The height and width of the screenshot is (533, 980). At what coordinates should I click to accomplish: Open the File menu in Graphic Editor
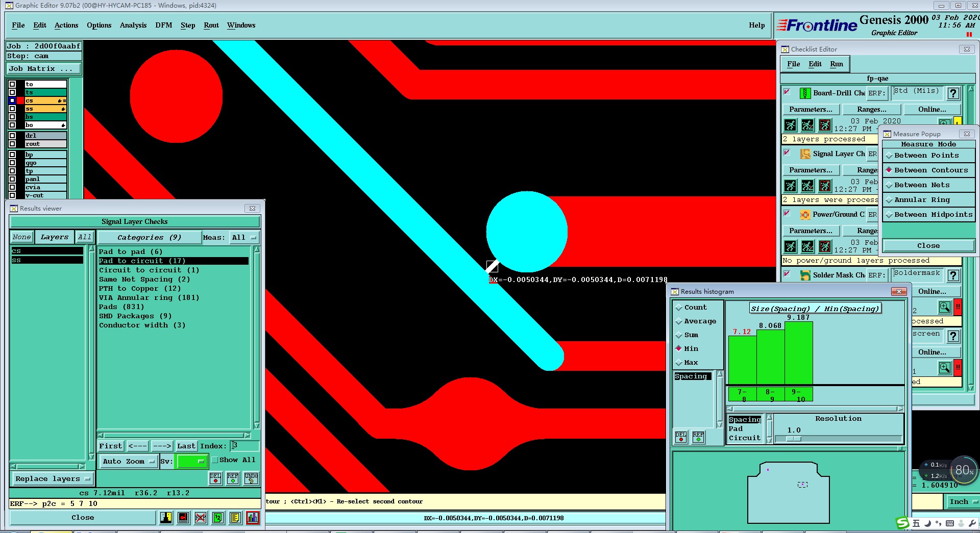click(x=18, y=25)
